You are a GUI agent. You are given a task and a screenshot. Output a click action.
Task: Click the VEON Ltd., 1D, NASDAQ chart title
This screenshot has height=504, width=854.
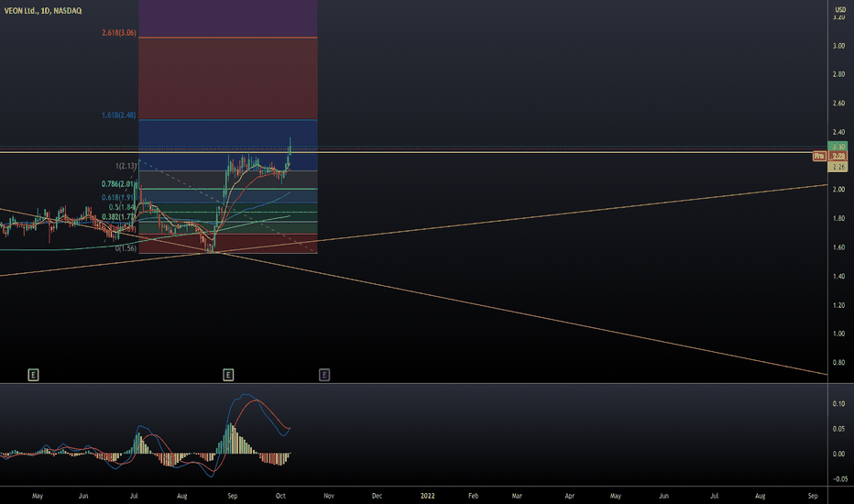coord(43,10)
